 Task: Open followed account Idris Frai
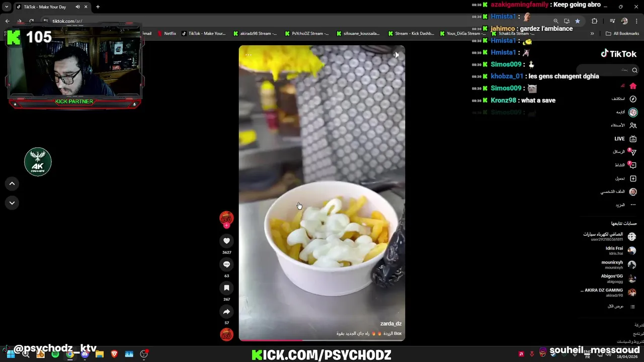click(620, 250)
